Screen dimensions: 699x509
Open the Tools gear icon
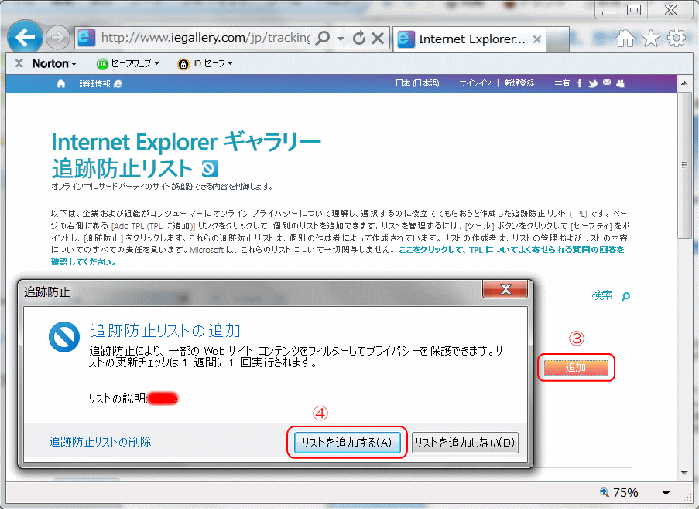click(676, 38)
